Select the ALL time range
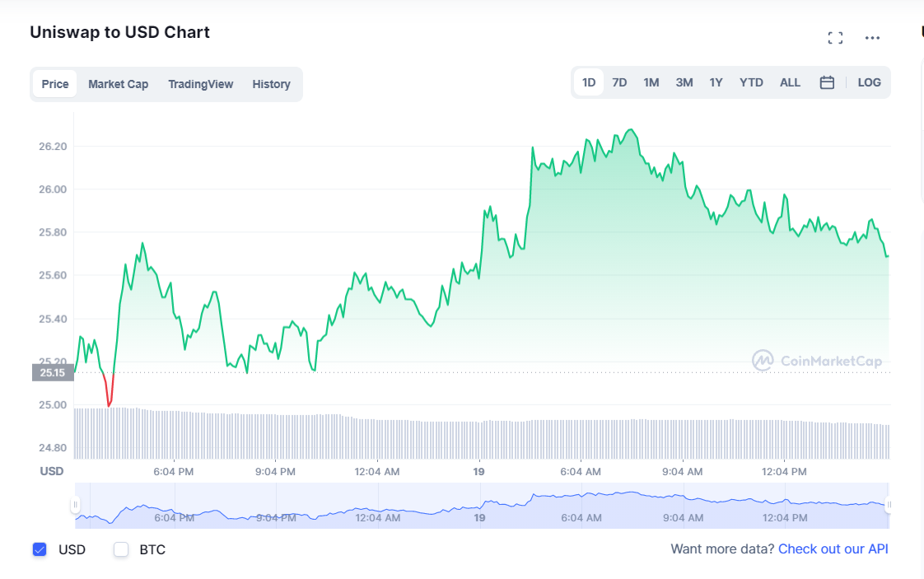 (791, 82)
